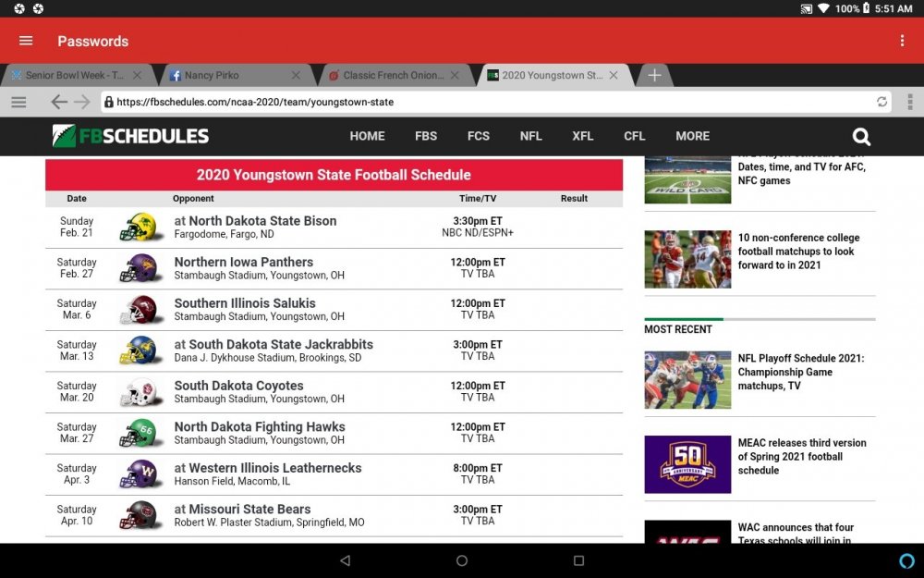This screenshot has height=578, width=924.
Task: Click the browser back arrow
Action: tap(58, 102)
